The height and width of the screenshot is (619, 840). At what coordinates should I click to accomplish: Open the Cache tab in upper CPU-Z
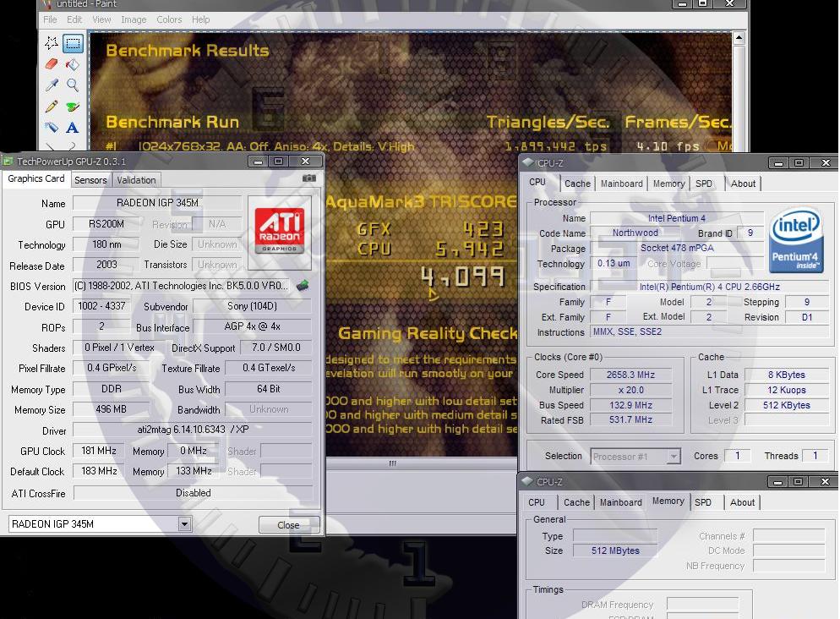[577, 184]
